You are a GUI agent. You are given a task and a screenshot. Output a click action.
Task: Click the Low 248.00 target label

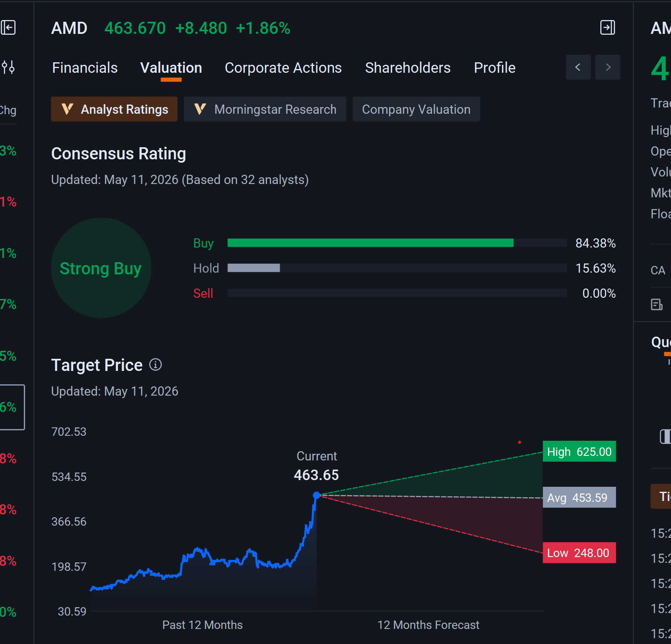[579, 553]
